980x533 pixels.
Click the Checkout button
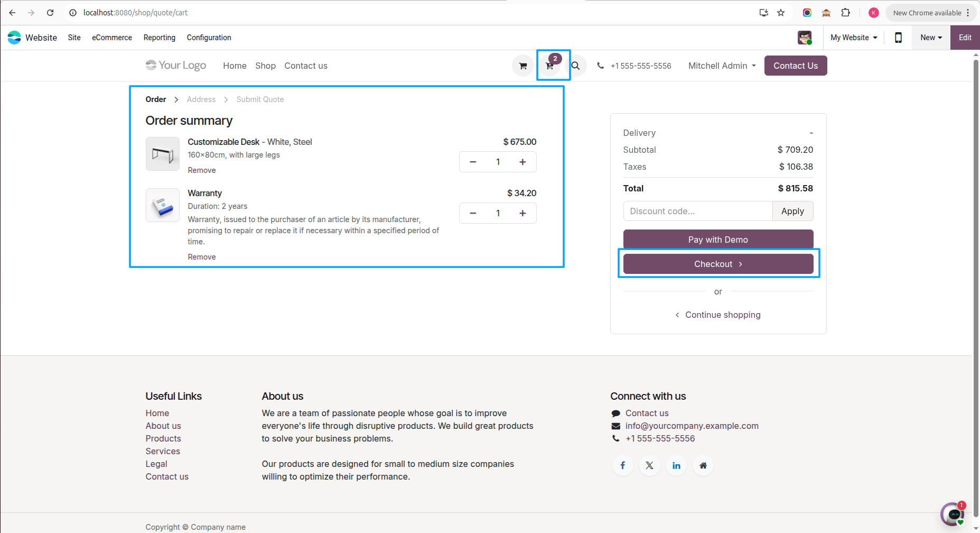(718, 264)
